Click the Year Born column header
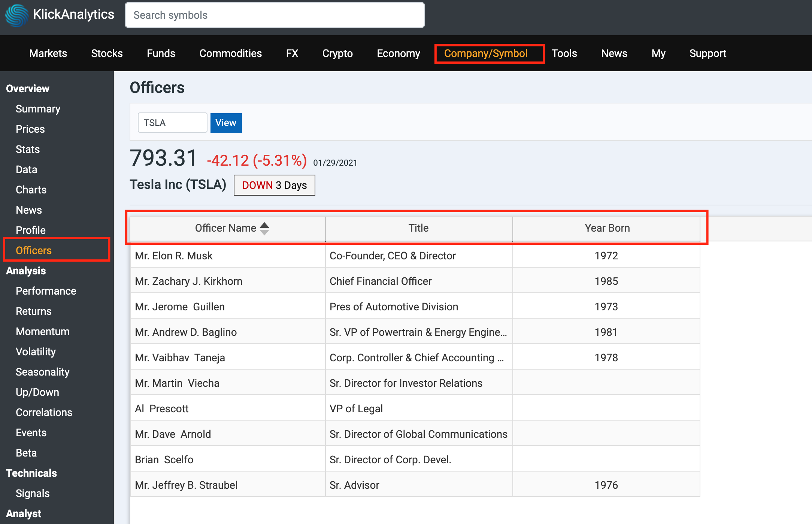This screenshot has height=524, width=812. tap(607, 228)
